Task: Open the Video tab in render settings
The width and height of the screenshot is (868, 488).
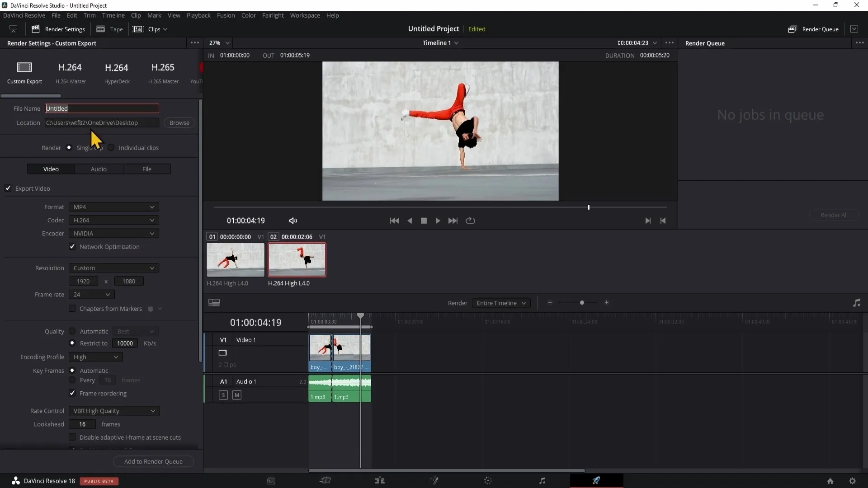Action: [x=51, y=169]
